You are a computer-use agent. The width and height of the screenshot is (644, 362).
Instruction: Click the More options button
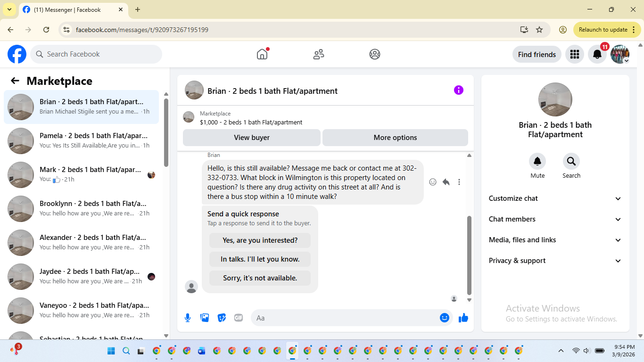click(395, 138)
